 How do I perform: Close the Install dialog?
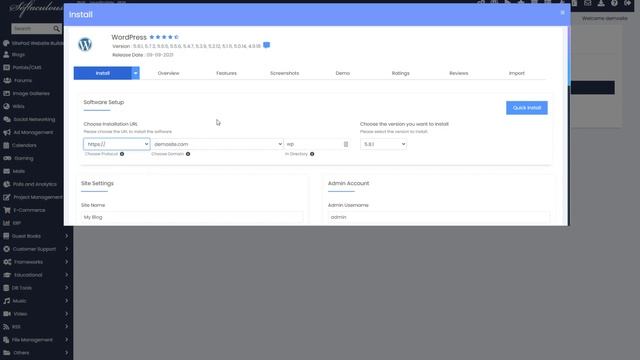pyautogui.click(x=562, y=13)
